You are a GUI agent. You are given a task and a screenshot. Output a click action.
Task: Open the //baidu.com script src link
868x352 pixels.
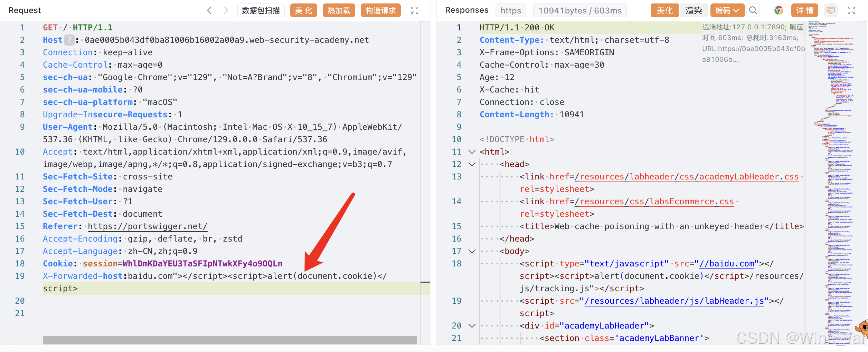pyautogui.click(x=727, y=264)
